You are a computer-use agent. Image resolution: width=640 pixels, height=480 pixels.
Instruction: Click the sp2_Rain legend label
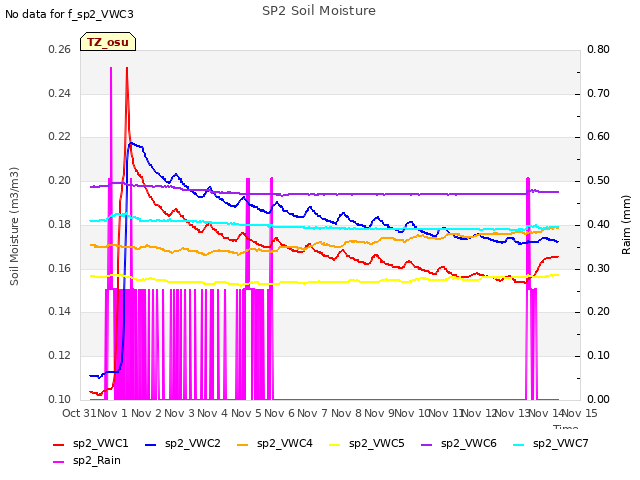pos(97,460)
